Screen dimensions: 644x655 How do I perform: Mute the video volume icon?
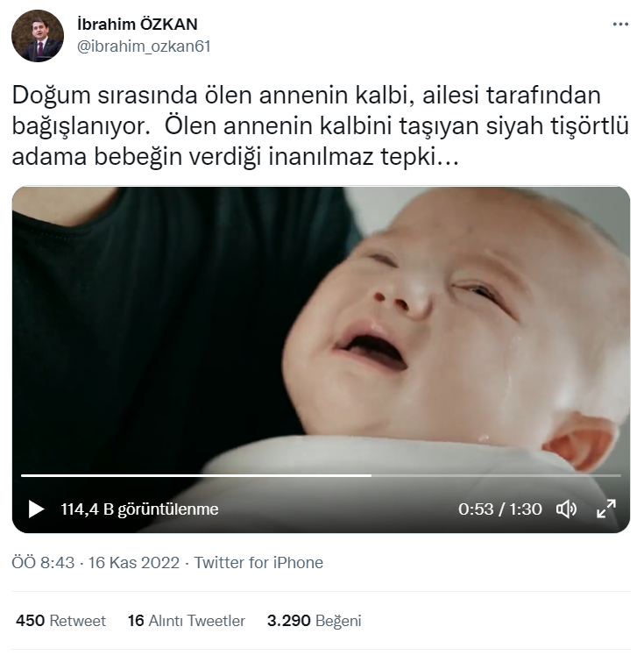coord(566,509)
